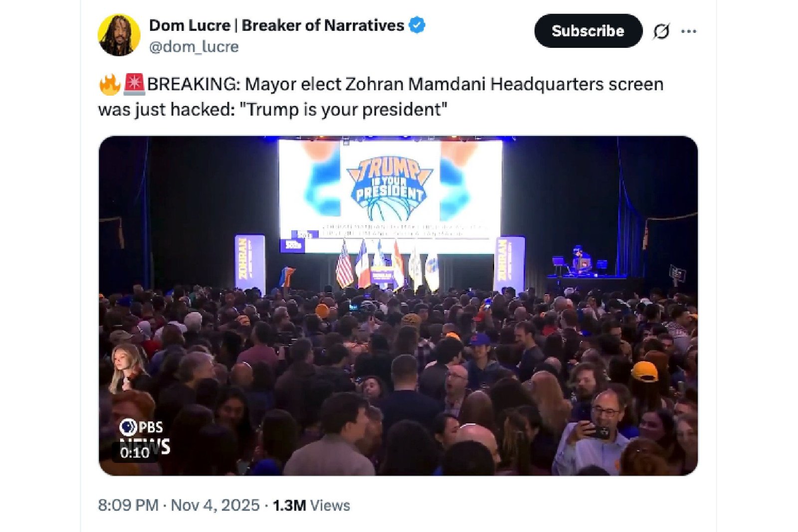This screenshot has width=798, height=532.
Task: Open the 8:09 PM Nov 4, 2025 timestamp
Action: [179, 505]
